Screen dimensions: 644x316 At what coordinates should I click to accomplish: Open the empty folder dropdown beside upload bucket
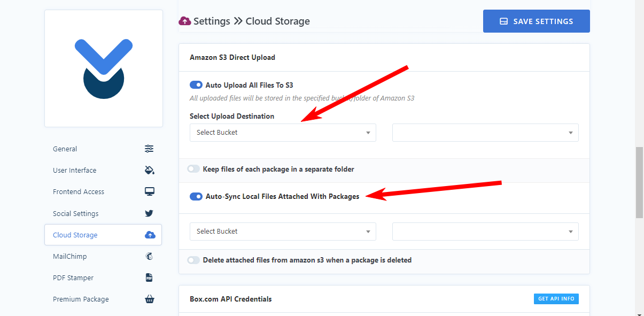485,133
